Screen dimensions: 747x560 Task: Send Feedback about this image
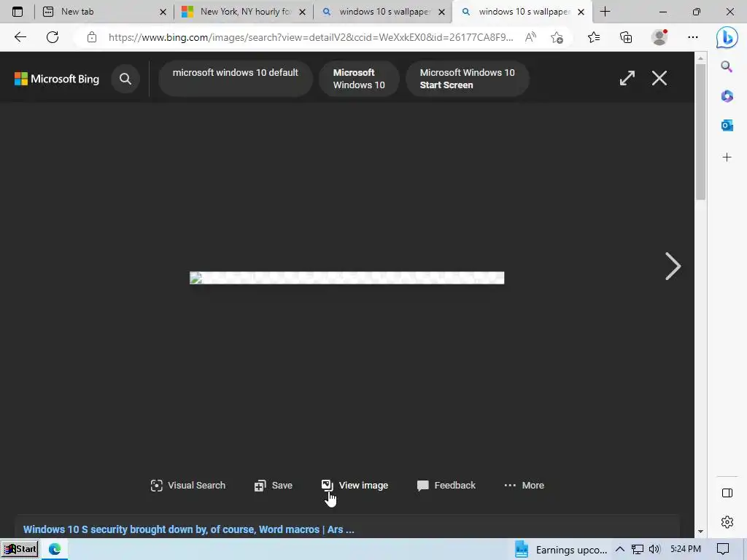pos(446,485)
